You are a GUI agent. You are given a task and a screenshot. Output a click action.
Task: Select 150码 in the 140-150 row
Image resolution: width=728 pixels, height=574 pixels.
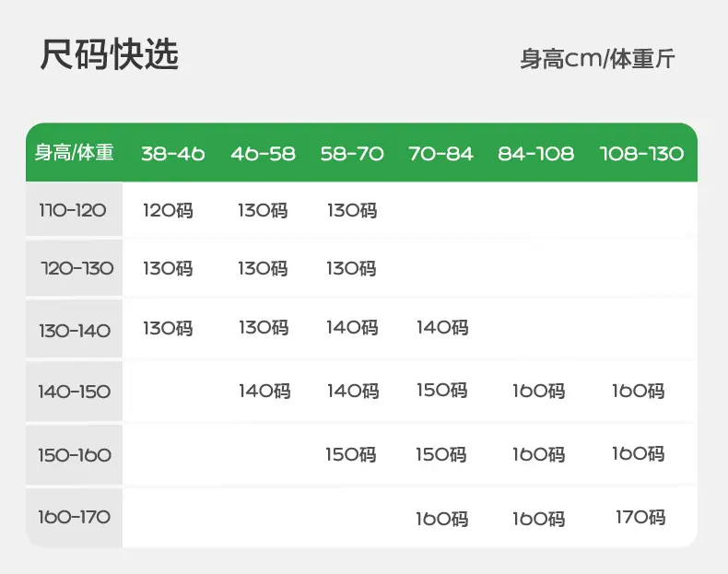[x=442, y=391]
